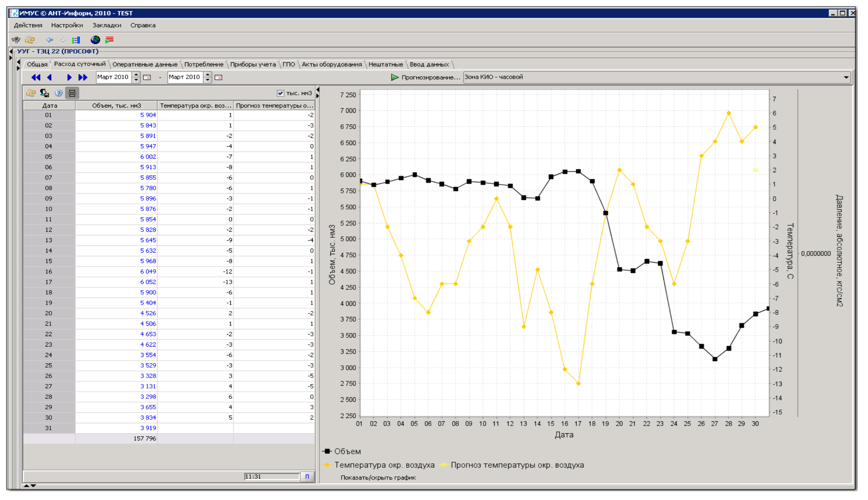Decrement the first Март 2010 date spinner
This screenshot has height=500, width=868.
(x=136, y=80)
